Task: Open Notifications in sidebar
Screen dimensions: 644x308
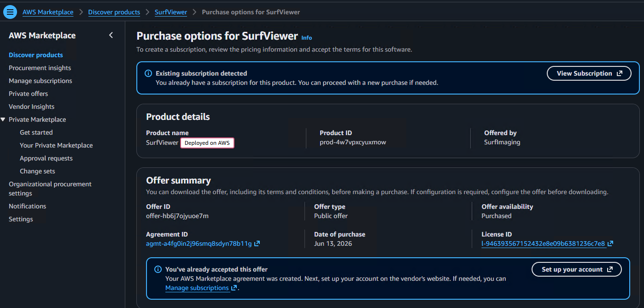Action: click(28, 206)
